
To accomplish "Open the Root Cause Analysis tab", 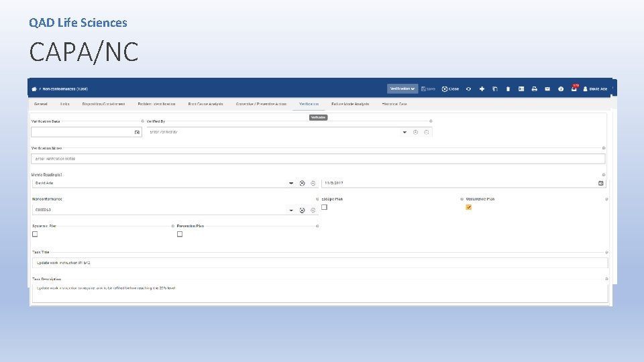I will point(206,105).
